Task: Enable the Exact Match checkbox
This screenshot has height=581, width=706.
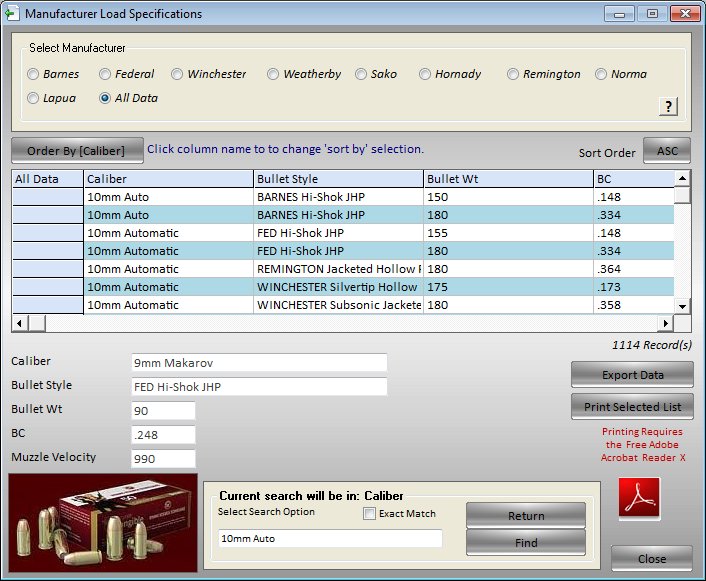Action: click(370, 514)
